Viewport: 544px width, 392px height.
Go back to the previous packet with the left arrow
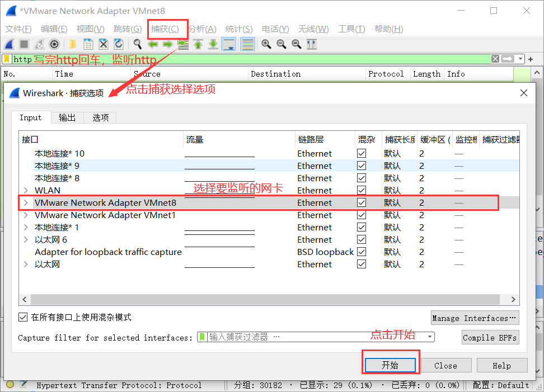(x=153, y=44)
